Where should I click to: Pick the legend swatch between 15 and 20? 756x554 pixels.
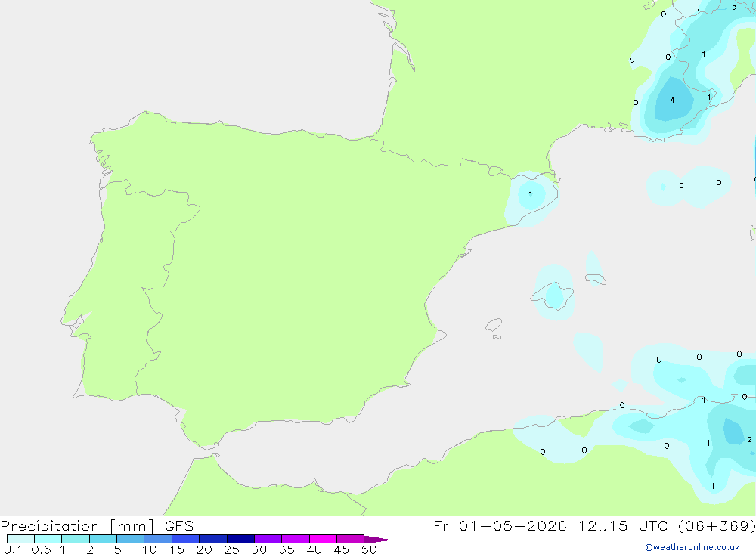pos(185,539)
